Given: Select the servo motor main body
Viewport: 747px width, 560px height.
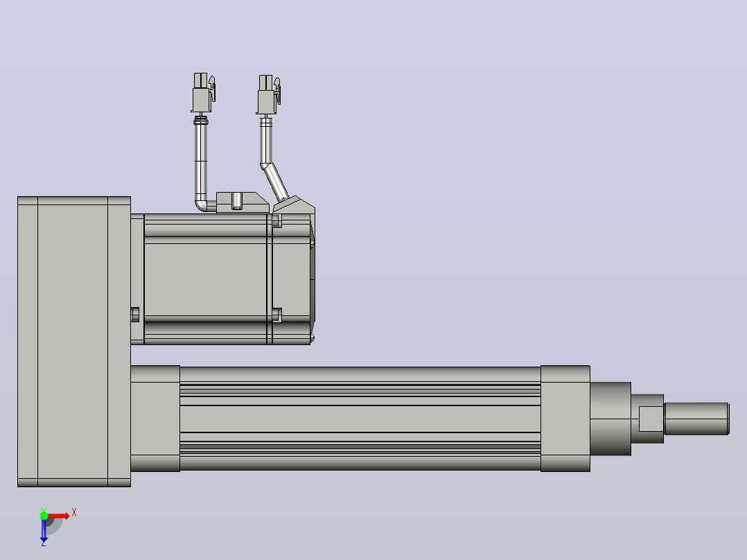Looking at the screenshot, I should (205, 279).
